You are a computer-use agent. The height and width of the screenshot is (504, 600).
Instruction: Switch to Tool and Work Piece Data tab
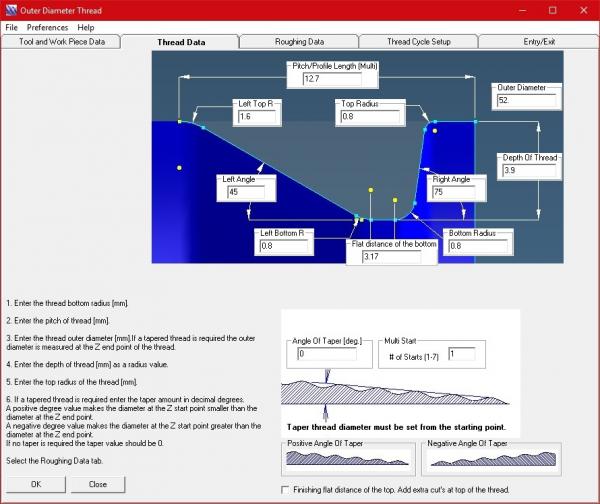[61, 42]
